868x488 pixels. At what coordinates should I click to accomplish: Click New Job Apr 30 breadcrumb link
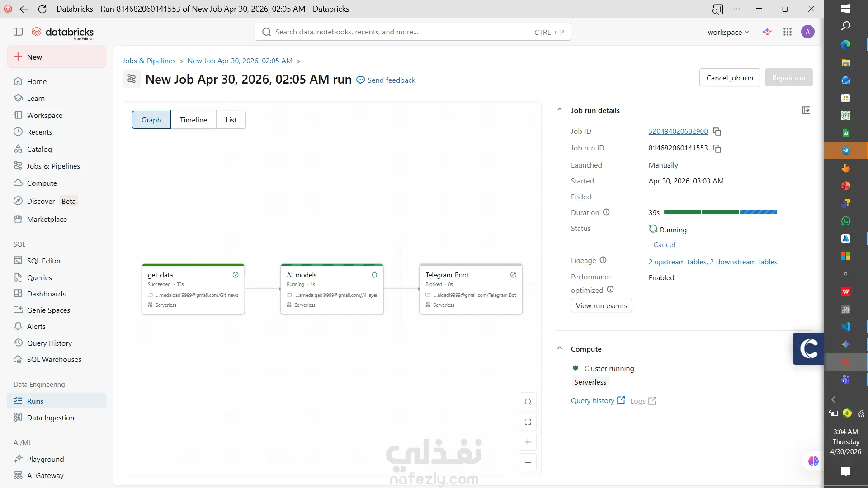(x=240, y=61)
